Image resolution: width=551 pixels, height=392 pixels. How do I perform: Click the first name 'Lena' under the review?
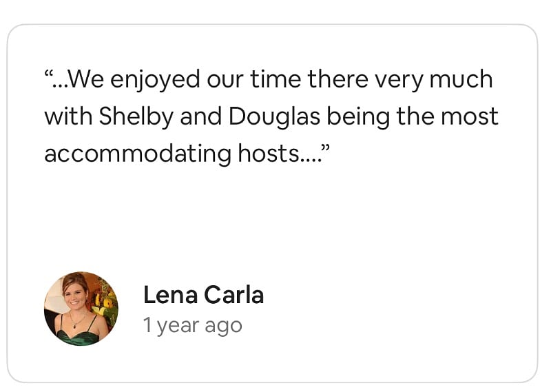click(x=170, y=295)
